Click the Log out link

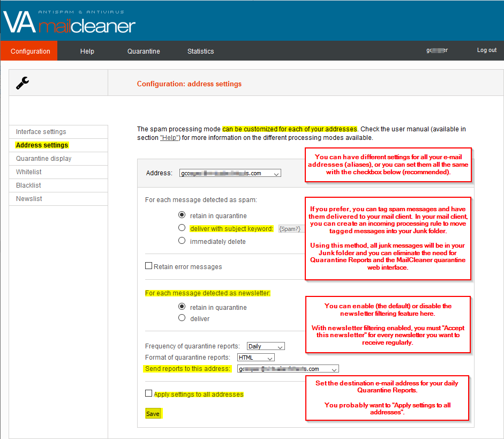(487, 50)
